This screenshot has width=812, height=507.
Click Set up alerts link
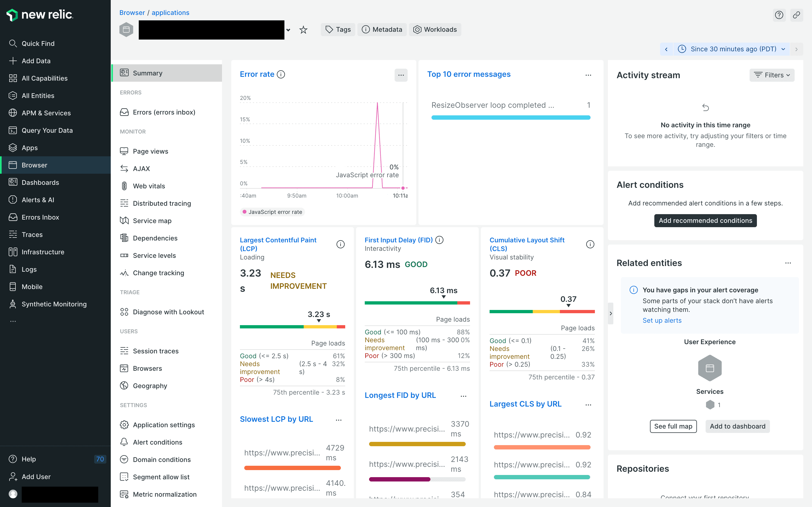click(x=662, y=321)
